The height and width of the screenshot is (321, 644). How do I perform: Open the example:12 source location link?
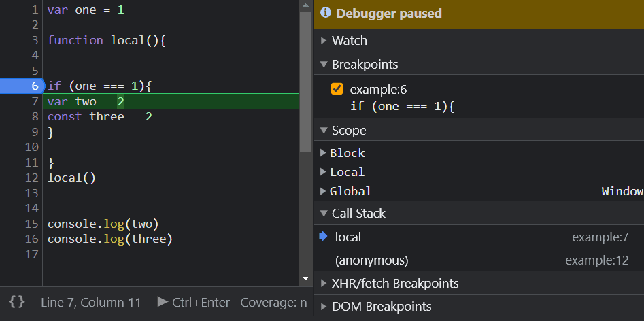596,260
